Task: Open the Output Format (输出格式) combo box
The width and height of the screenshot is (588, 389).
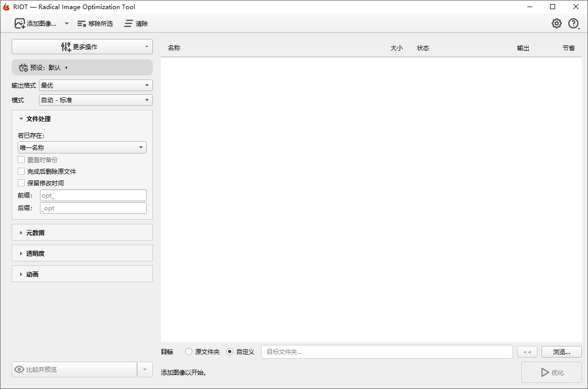Action: click(96, 85)
